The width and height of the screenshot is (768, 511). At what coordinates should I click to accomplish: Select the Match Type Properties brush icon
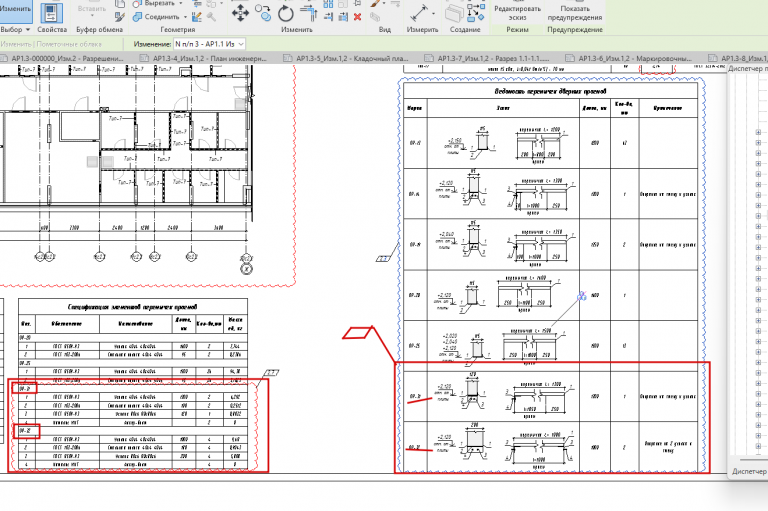120,17
